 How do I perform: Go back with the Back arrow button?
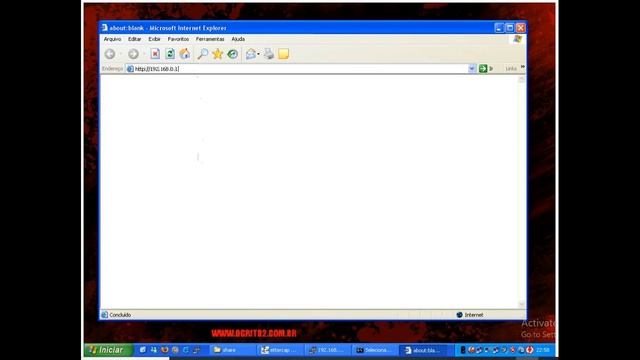click(x=110, y=54)
